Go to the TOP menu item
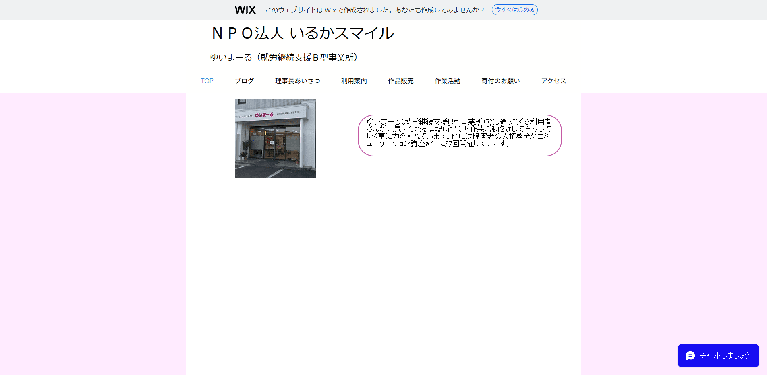Screen dimensions: 767x375 207,81
